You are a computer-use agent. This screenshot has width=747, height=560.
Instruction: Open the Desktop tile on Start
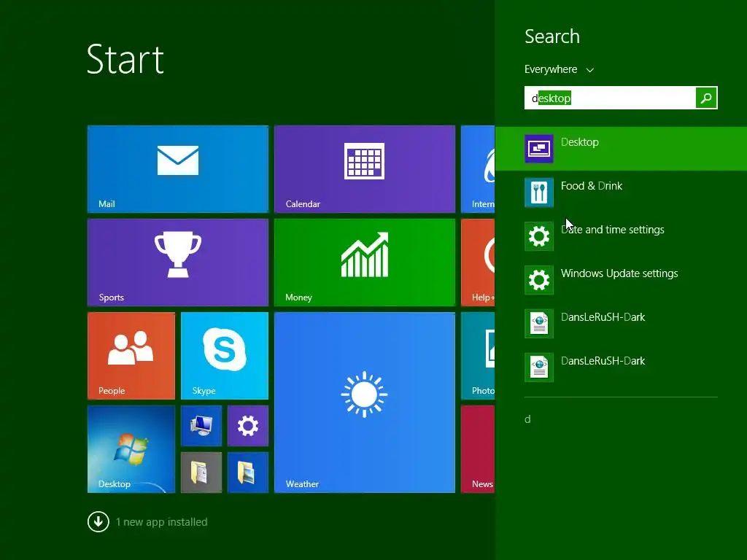[131, 449]
